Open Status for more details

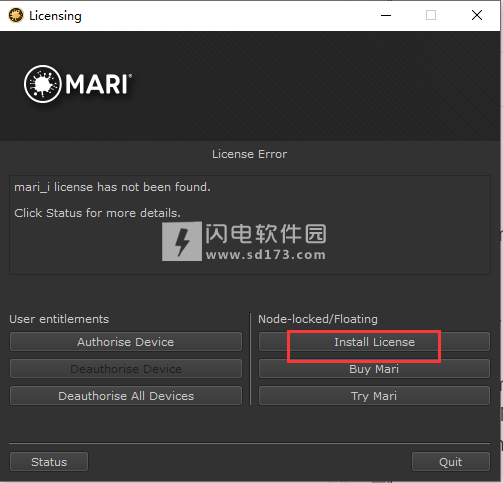[x=49, y=462]
